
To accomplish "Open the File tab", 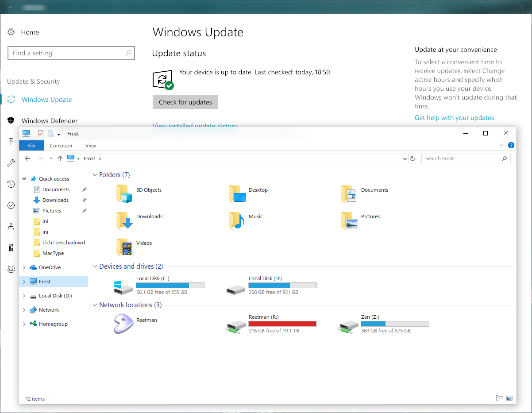I will [x=31, y=146].
